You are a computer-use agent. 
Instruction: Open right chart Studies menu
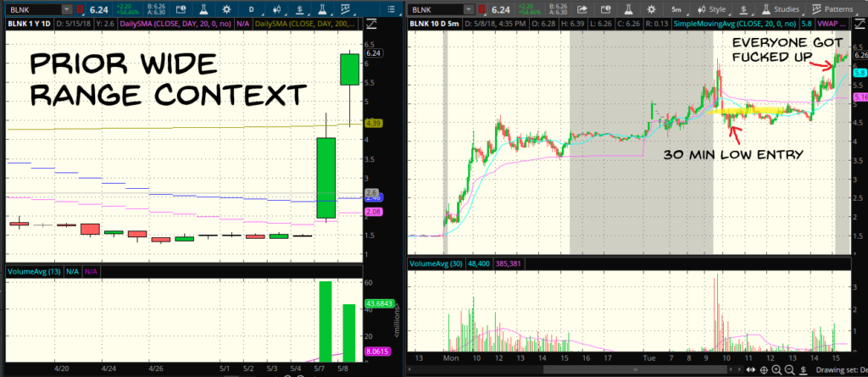point(781,9)
